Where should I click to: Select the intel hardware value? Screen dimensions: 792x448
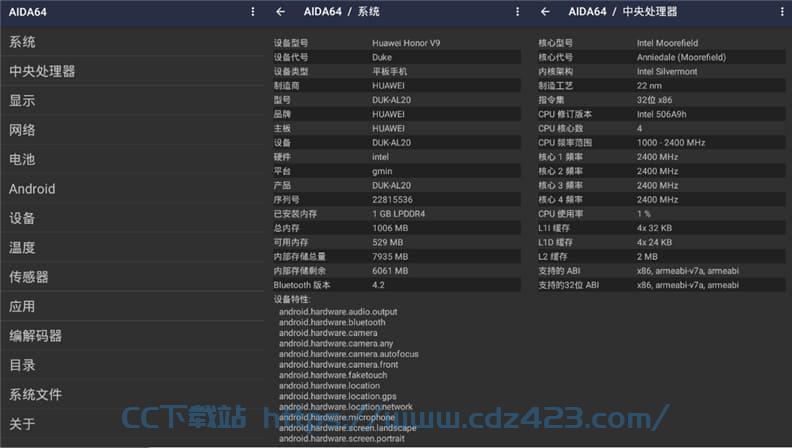380,157
